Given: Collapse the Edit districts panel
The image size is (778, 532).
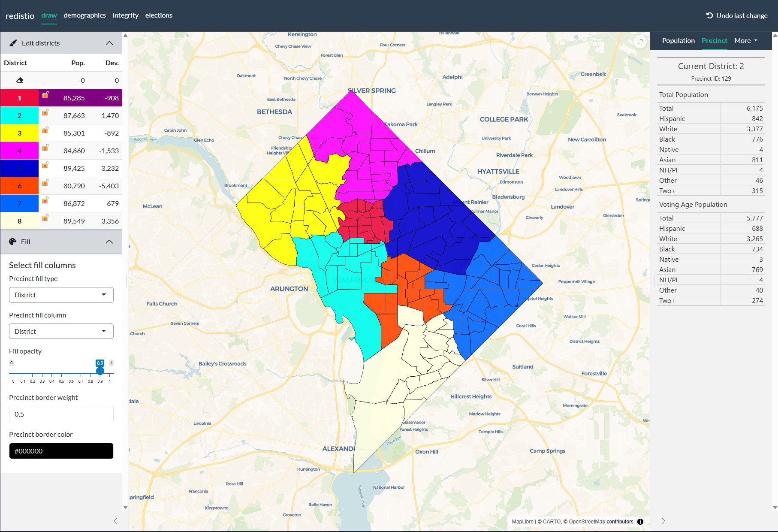Looking at the screenshot, I should coord(109,43).
